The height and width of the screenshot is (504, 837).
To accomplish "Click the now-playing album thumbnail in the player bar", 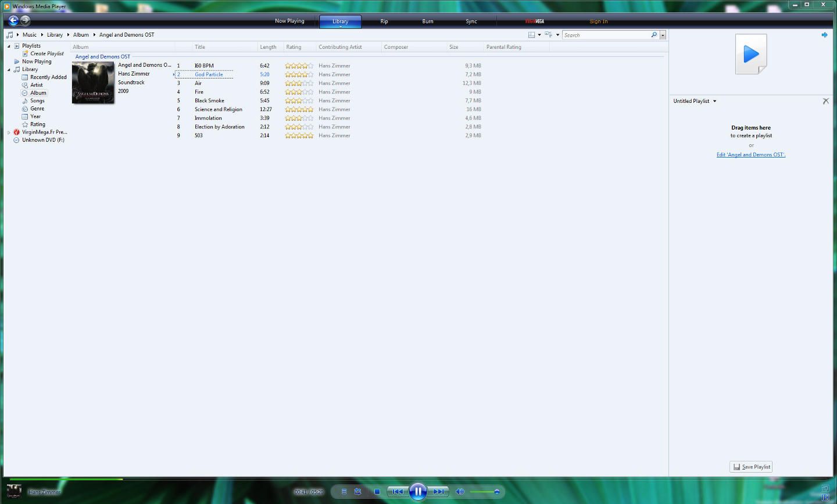I will click(x=14, y=491).
